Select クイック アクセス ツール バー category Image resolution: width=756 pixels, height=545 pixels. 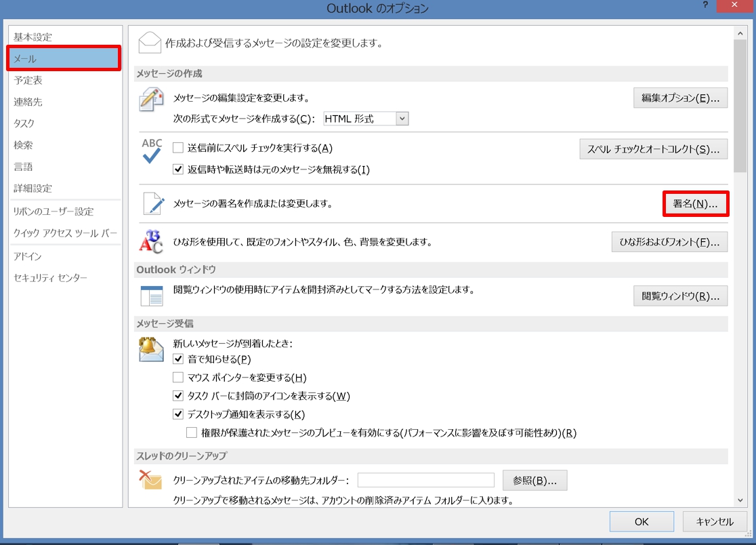tap(65, 233)
